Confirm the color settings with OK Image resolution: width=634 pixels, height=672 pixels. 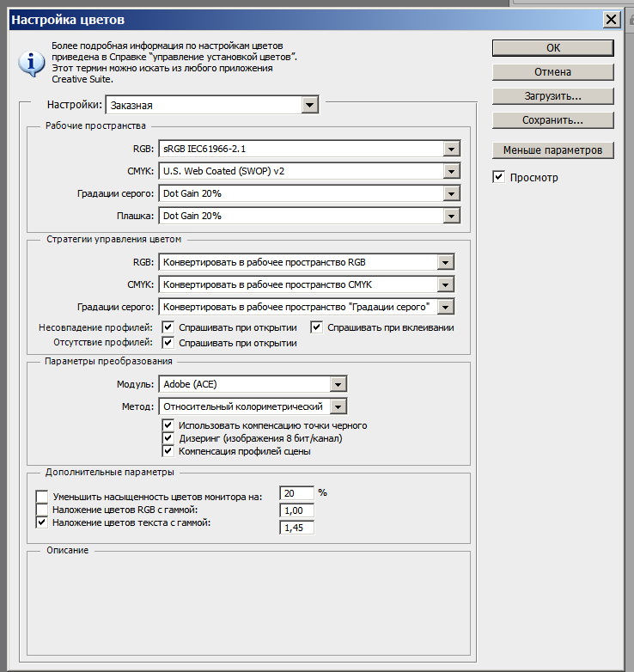[552, 48]
